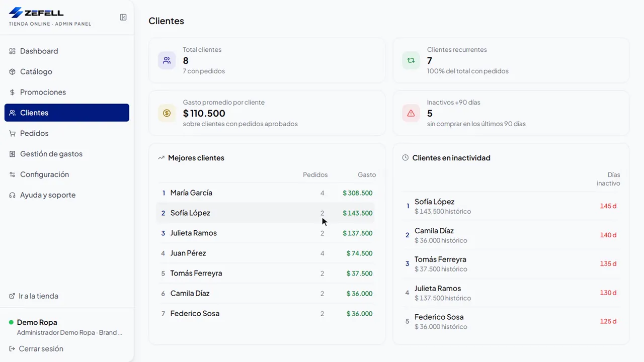Click the trending icon next to Mejores clientes
Image resolution: width=644 pixels, height=362 pixels.
(x=161, y=158)
